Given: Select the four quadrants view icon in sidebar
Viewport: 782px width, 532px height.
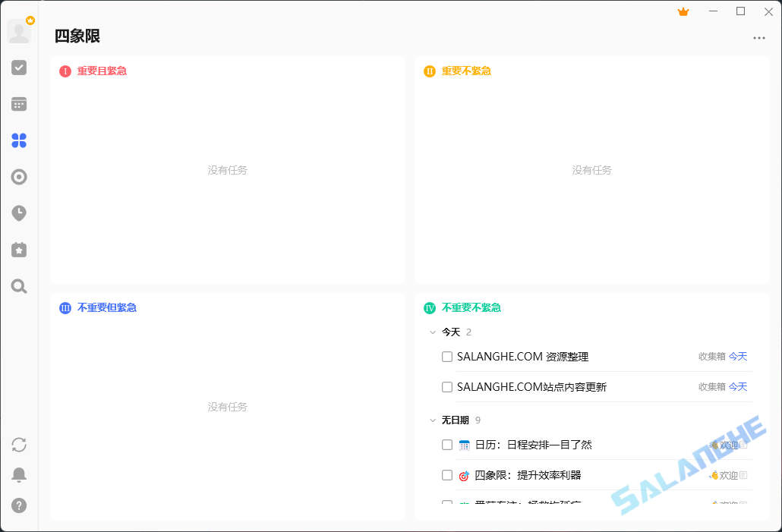Looking at the screenshot, I should [x=18, y=140].
